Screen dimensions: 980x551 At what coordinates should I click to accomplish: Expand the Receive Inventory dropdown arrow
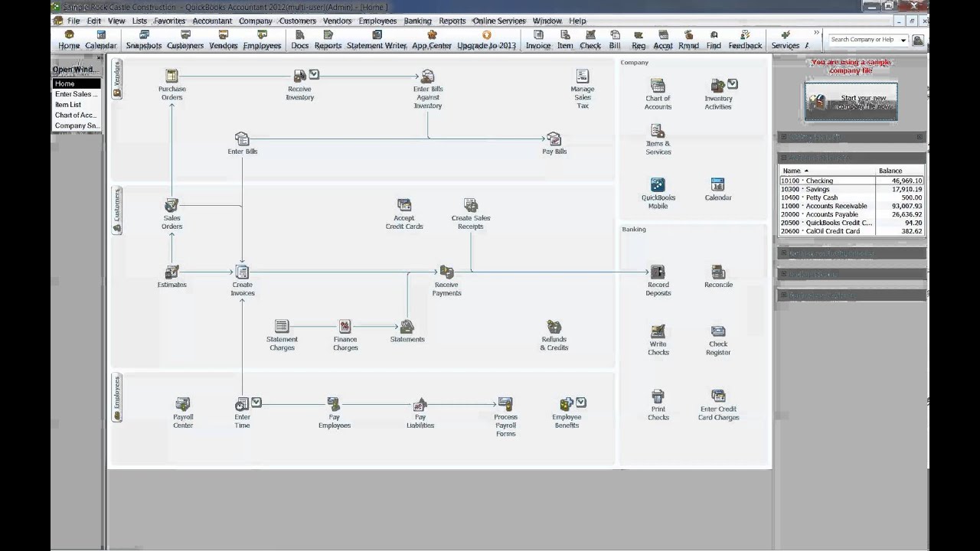pos(314,74)
